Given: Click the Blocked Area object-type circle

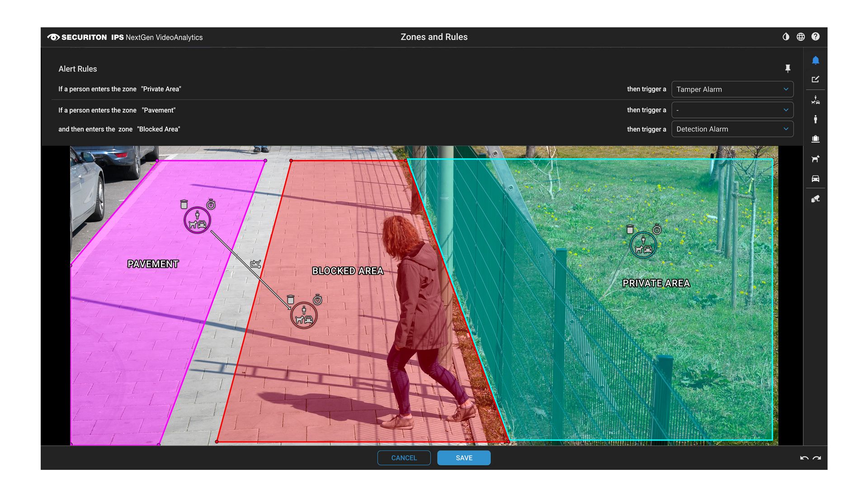Looking at the screenshot, I should coord(304,315).
